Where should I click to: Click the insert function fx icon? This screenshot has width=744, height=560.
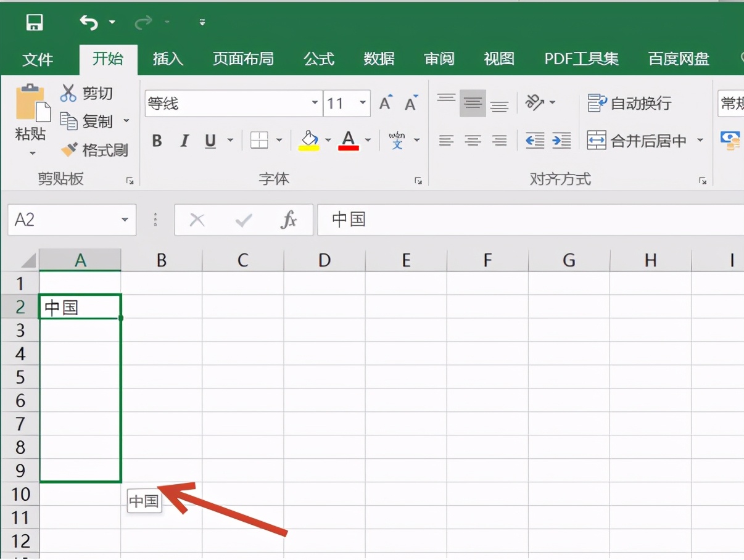[289, 220]
